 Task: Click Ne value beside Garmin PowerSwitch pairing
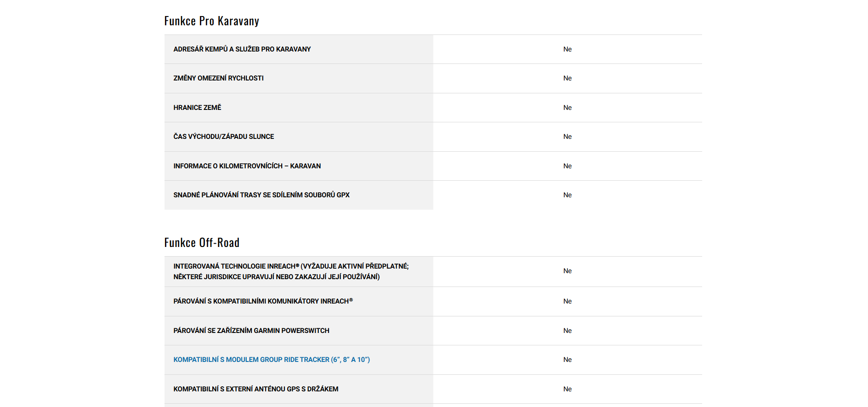pyautogui.click(x=567, y=331)
